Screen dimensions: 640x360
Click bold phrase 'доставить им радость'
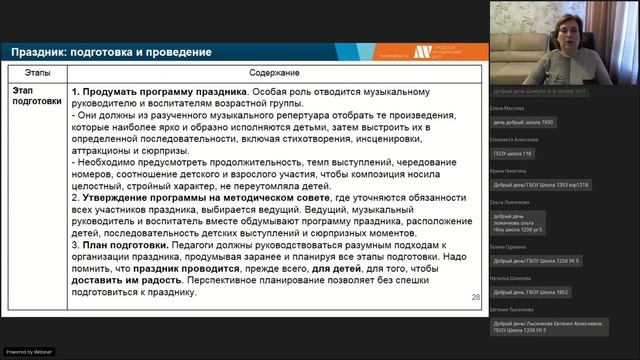coord(127,280)
